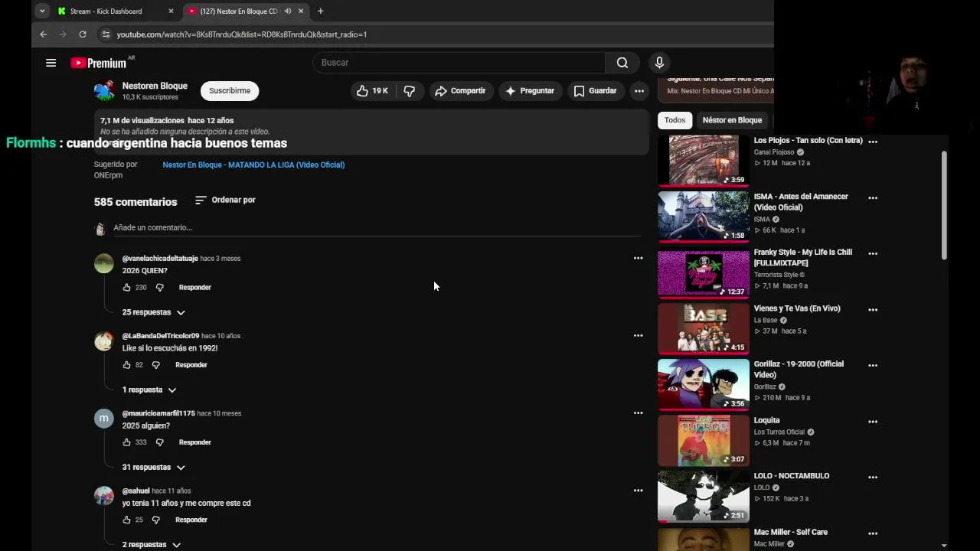Open options for mauricioamarfil1175 comment

(x=638, y=412)
